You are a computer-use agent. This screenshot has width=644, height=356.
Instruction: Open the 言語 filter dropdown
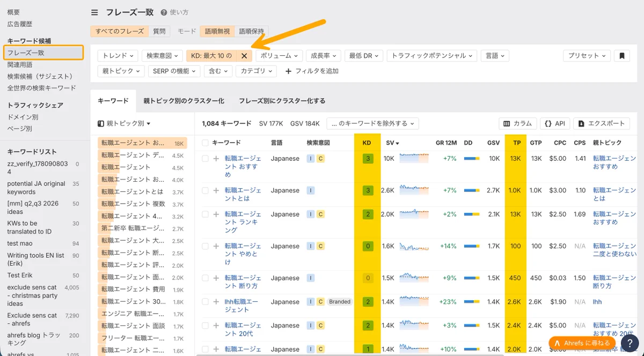click(x=495, y=56)
